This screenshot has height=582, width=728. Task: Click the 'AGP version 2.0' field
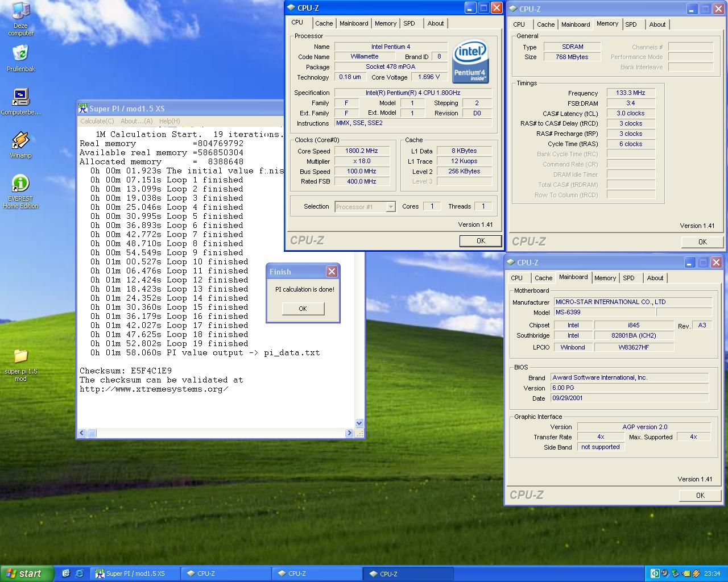(x=644, y=427)
